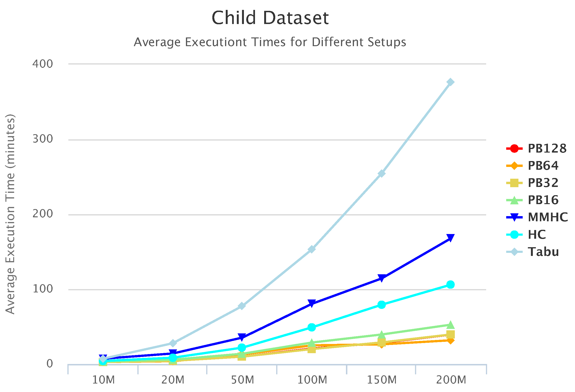Click the orange PB64 legend swatch
Viewport: 575px width, 392px height.
tap(514, 166)
